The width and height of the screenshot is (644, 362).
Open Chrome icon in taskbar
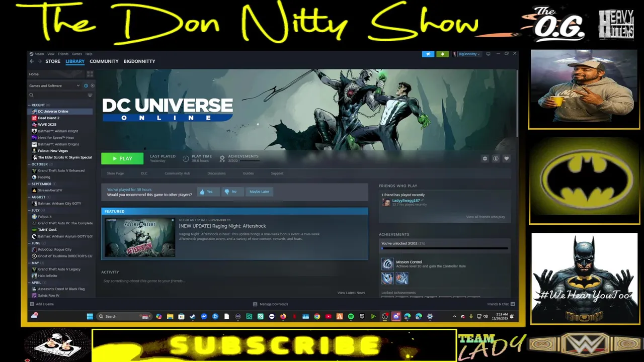click(317, 317)
